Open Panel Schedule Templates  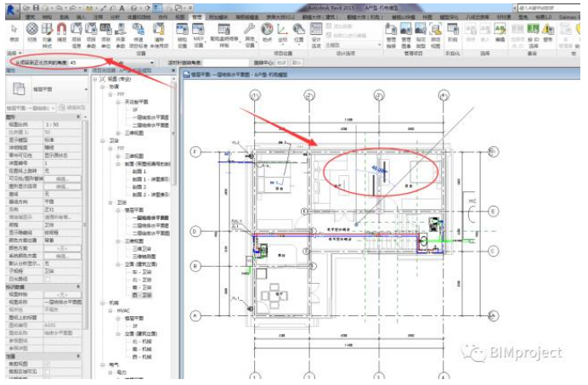tap(223, 35)
